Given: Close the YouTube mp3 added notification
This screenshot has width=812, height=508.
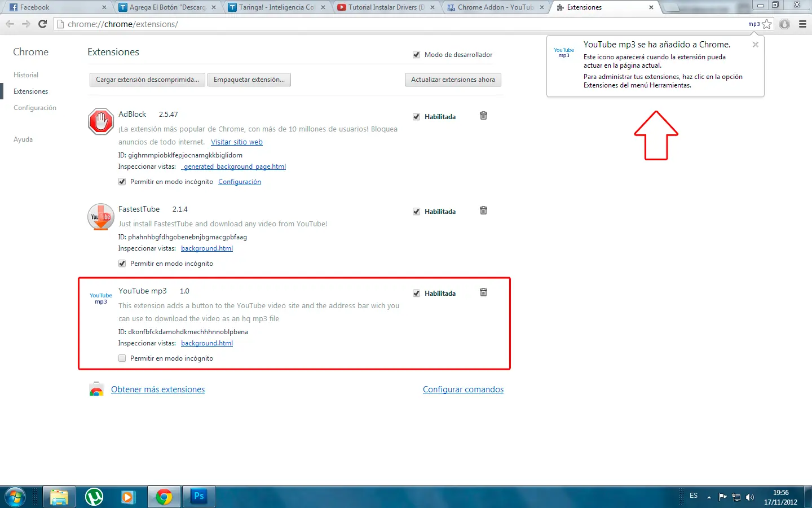Looking at the screenshot, I should (755, 45).
